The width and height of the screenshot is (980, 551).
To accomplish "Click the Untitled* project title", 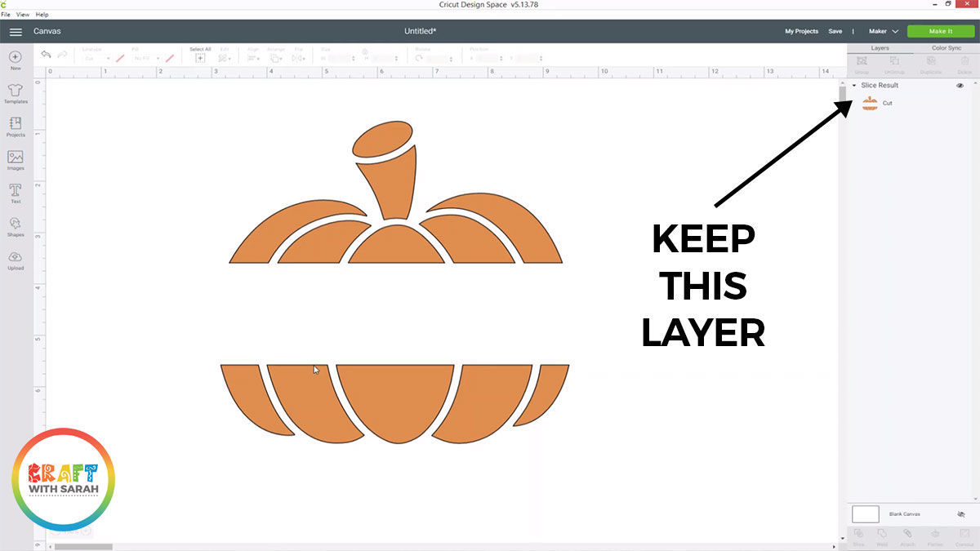I will (421, 31).
